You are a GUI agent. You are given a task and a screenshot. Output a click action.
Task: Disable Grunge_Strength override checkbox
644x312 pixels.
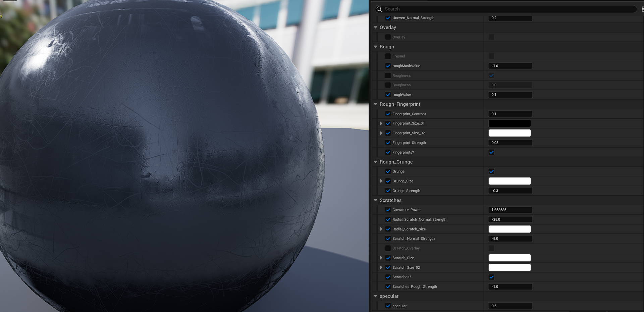(388, 191)
